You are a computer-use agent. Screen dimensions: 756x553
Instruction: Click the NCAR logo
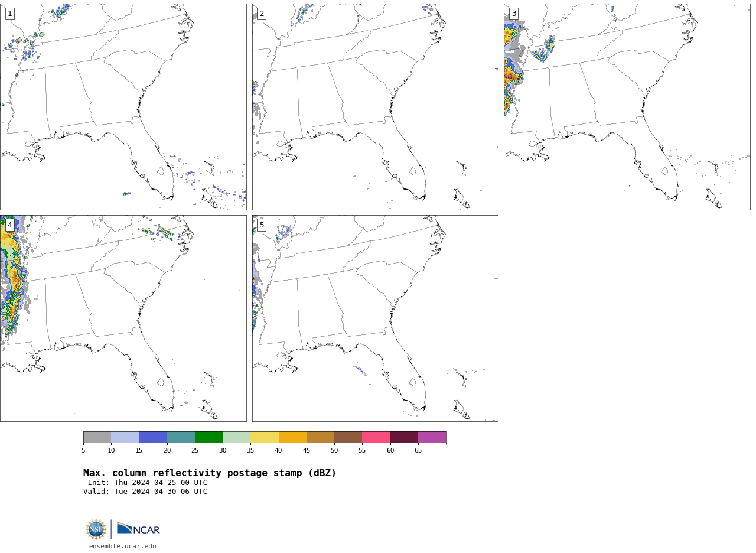pos(138,529)
